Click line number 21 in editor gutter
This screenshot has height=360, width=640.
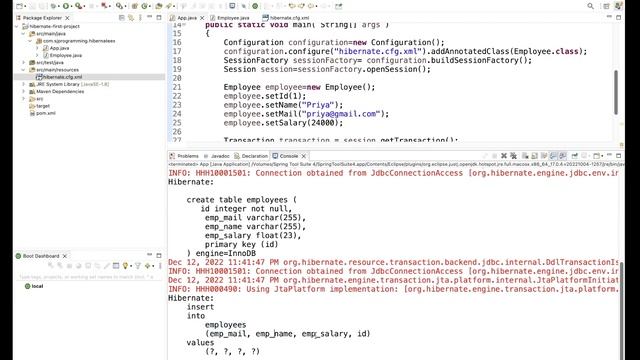177,87
